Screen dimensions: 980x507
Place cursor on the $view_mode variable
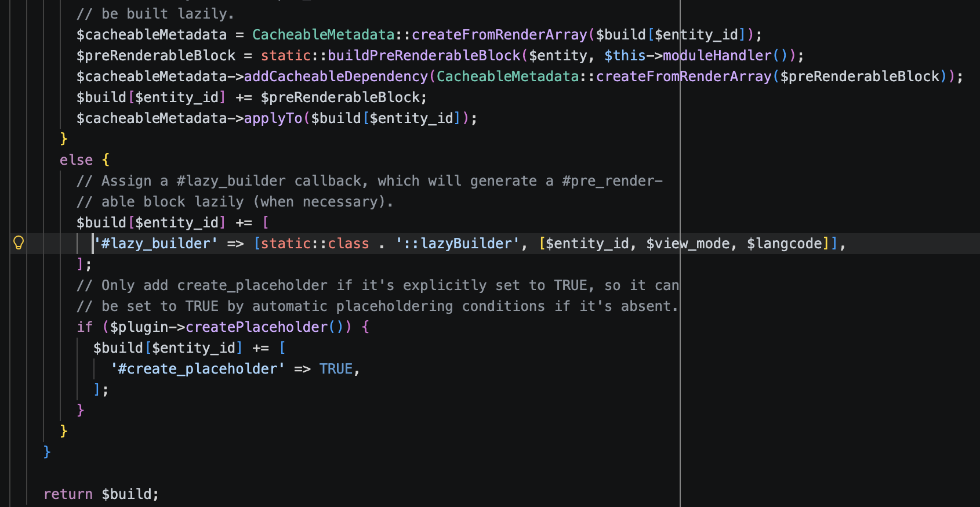click(x=687, y=244)
